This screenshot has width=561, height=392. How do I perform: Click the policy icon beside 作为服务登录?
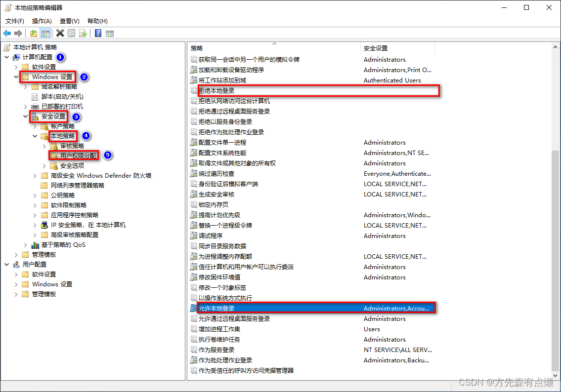pos(194,350)
